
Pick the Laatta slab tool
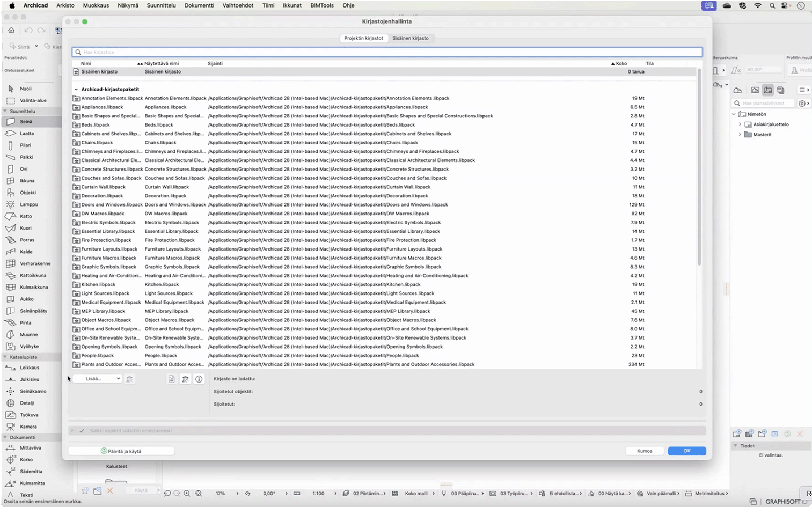(27, 134)
